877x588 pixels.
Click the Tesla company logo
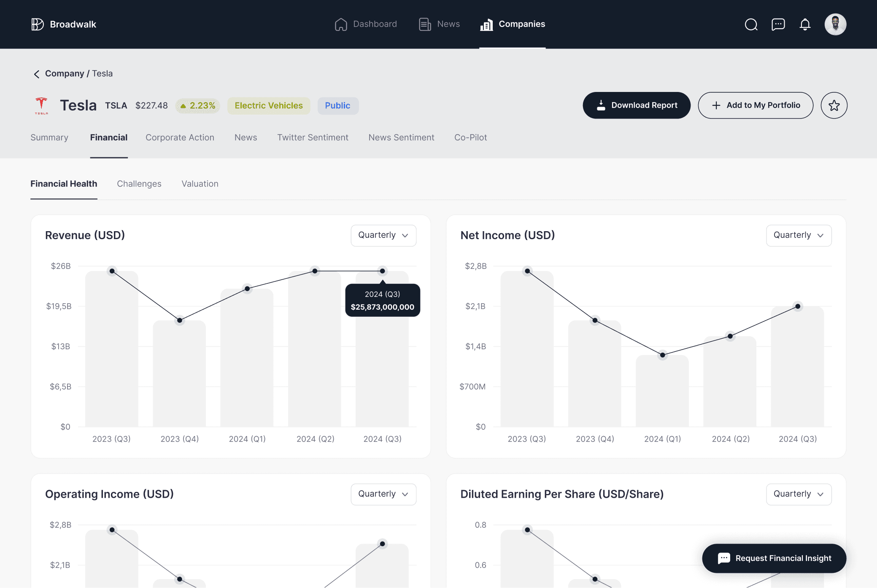[x=41, y=105]
